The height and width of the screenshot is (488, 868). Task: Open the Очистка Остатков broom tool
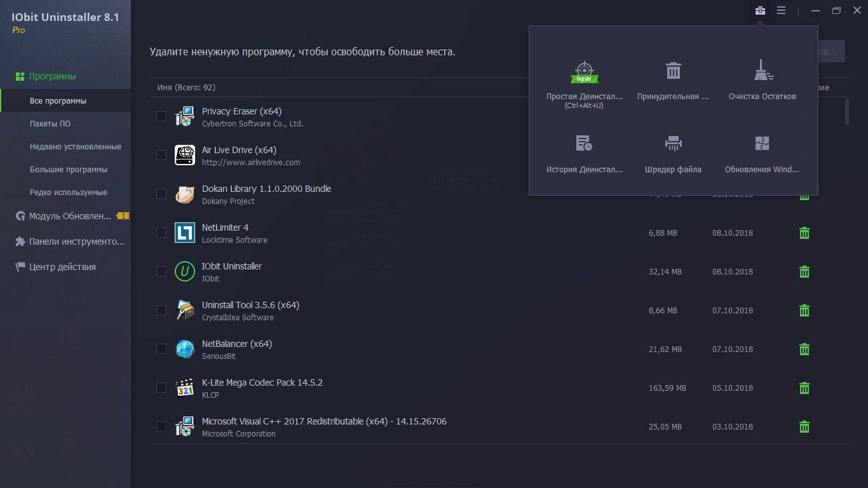[763, 81]
